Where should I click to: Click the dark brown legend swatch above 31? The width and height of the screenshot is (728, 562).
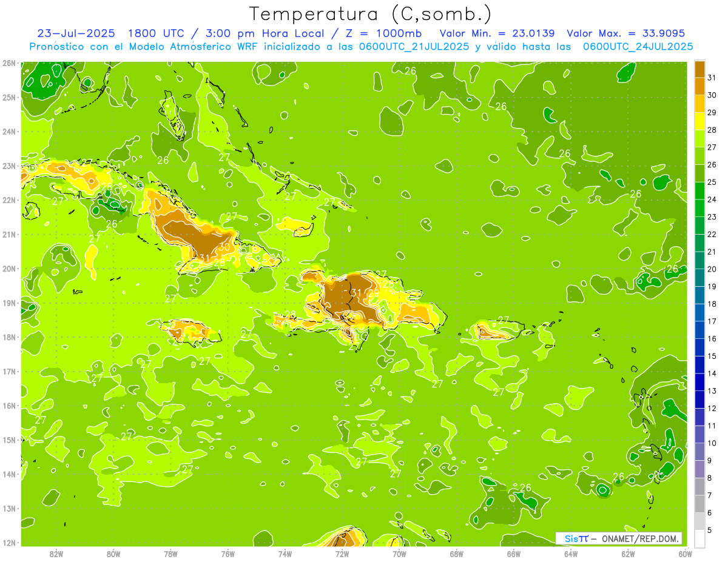pyautogui.click(x=699, y=69)
